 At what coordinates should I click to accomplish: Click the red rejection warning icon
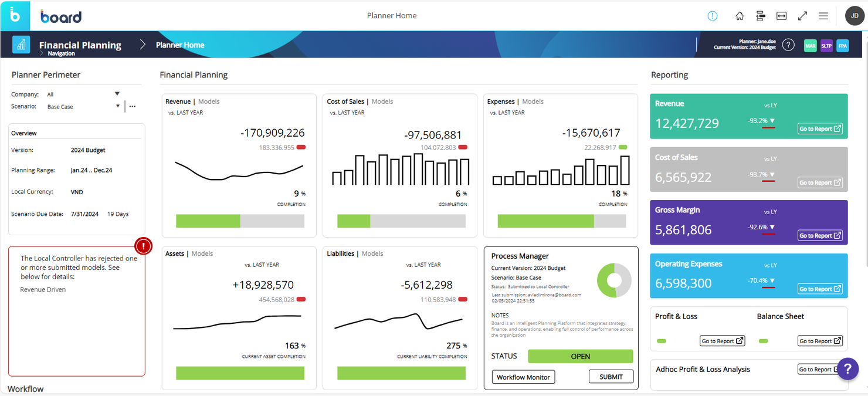point(143,245)
